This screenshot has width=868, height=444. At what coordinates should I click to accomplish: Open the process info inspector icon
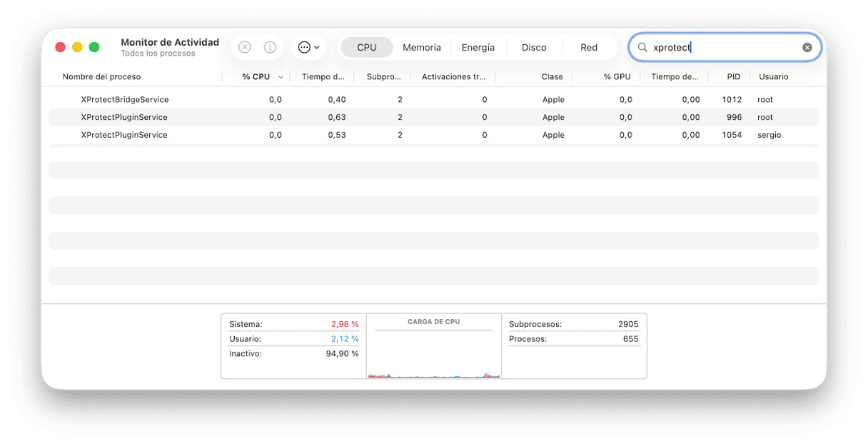[270, 47]
